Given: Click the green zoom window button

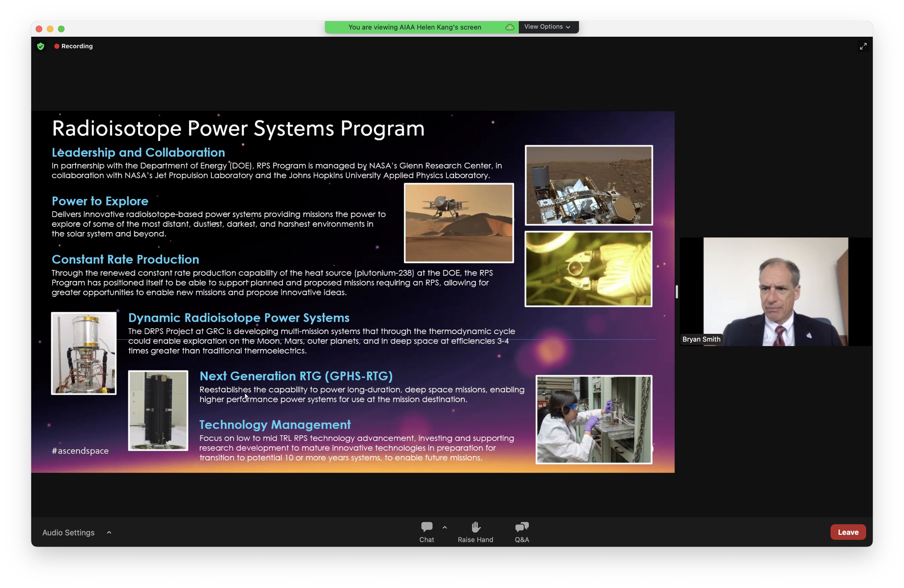Looking at the screenshot, I should pyautogui.click(x=61, y=29).
